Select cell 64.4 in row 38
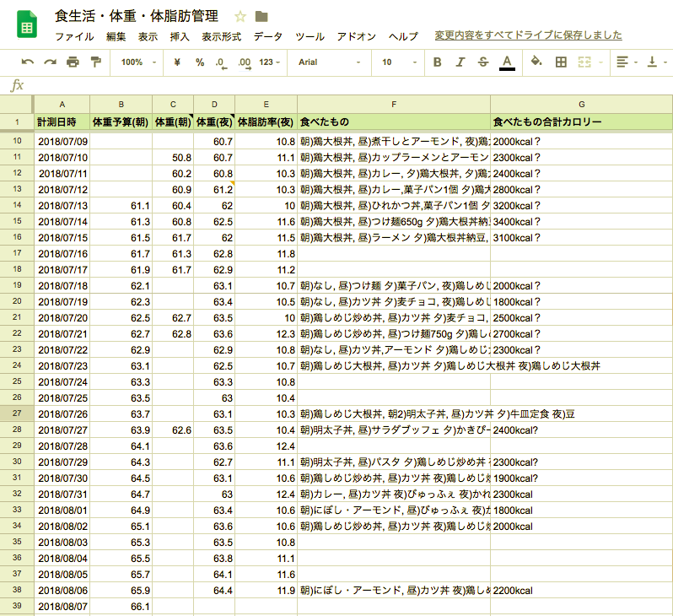This screenshot has height=616, width=673. pos(214,591)
